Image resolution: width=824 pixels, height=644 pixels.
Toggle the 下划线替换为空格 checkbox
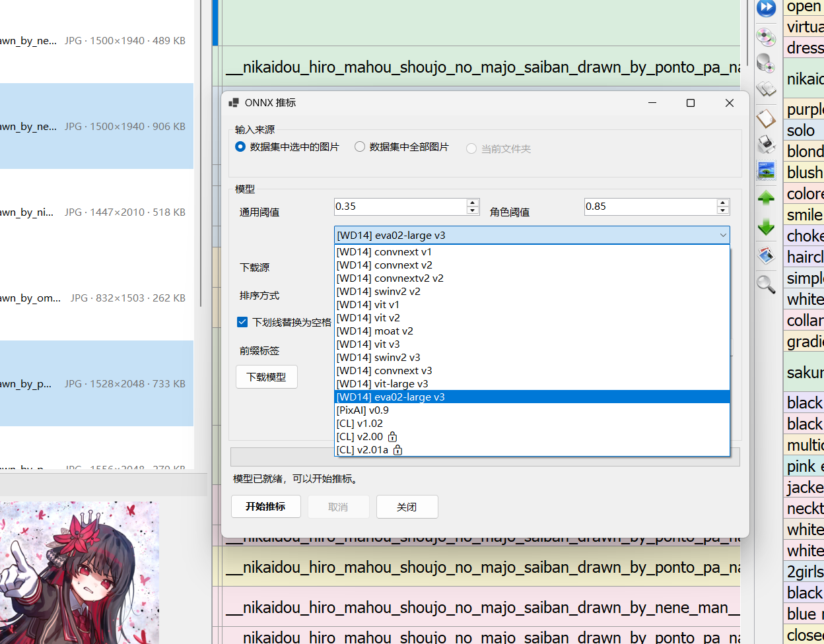242,323
